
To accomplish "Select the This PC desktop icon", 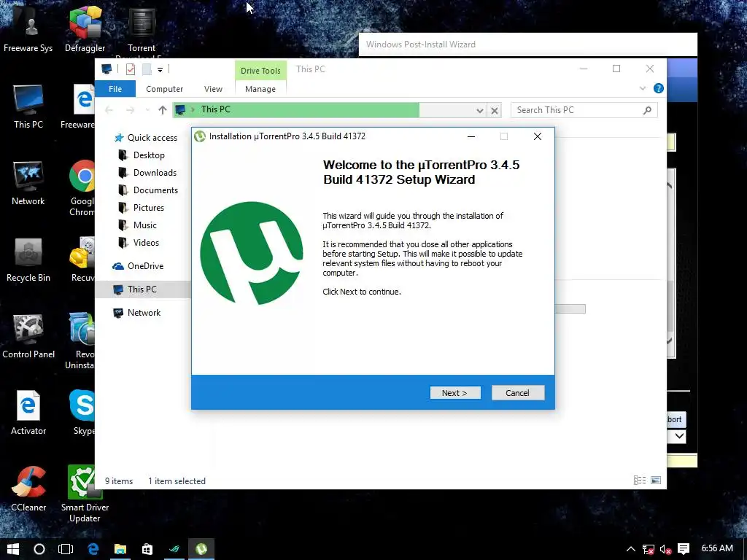I will tap(28, 106).
